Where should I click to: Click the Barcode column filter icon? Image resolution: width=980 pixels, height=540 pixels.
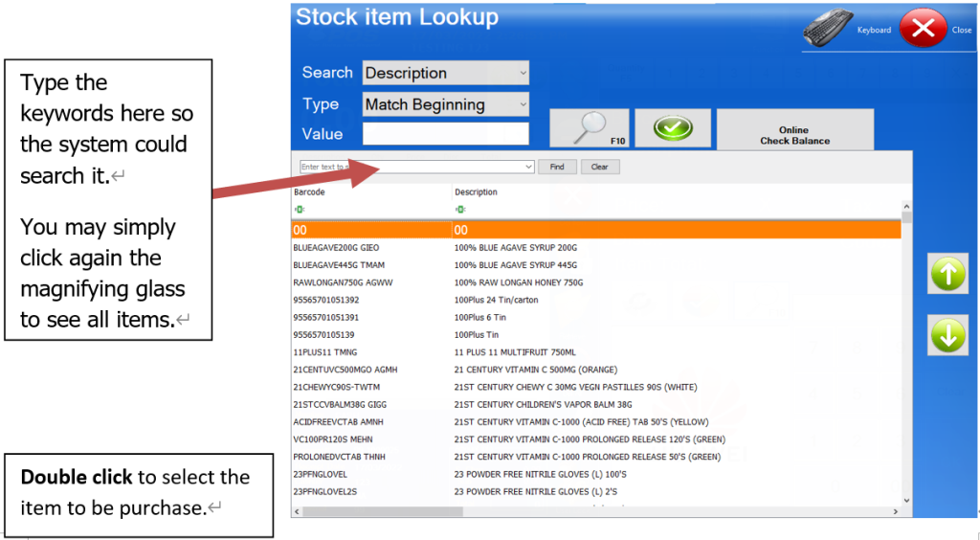(x=300, y=210)
